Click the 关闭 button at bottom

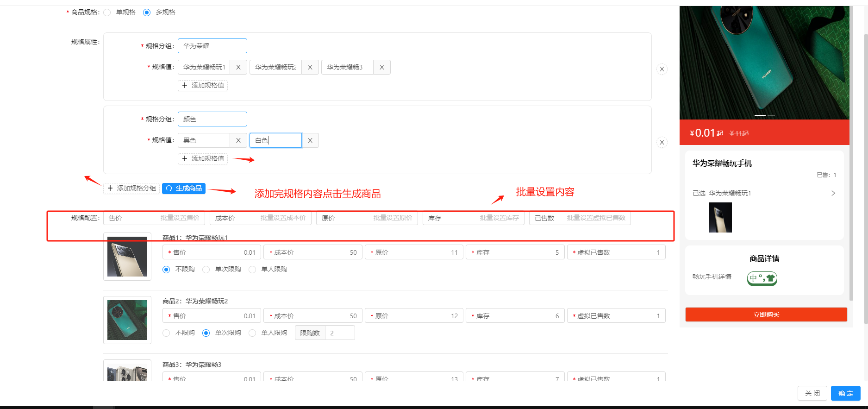pos(812,393)
